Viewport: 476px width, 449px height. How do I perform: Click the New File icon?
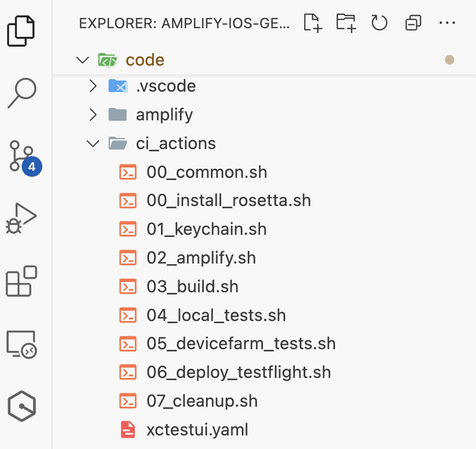click(312, 23)
